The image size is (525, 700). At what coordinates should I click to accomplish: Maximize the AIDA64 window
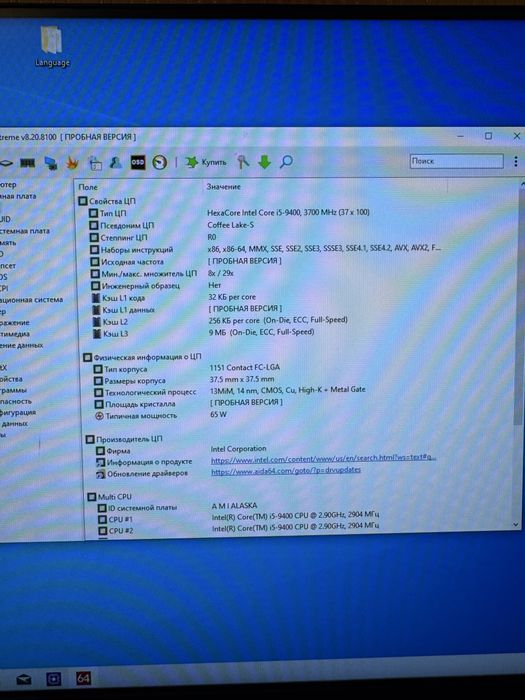(488, 136)
